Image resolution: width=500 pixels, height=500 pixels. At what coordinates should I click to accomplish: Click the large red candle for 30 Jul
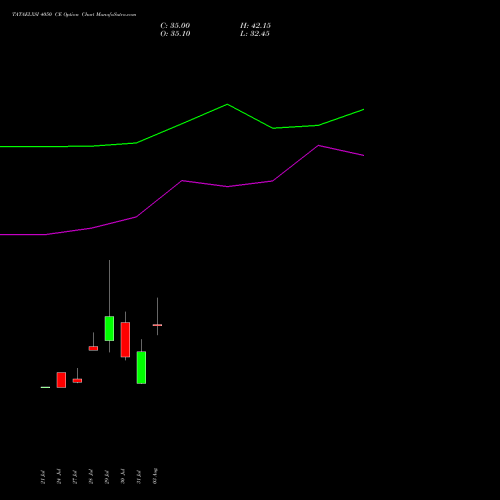click(125, 339)
